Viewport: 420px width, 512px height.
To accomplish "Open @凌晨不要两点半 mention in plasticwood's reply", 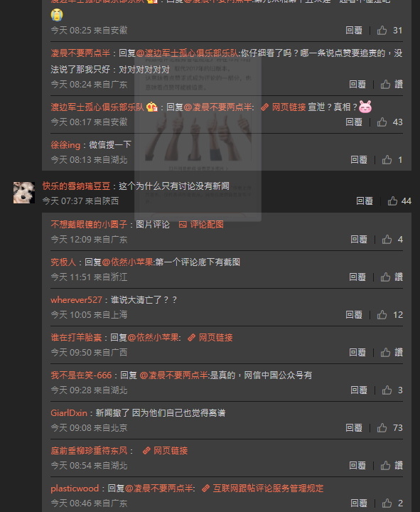I will tap(159, 488).
